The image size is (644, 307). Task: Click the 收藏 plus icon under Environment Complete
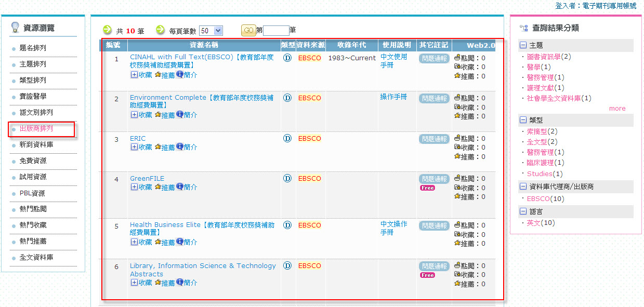134,115
